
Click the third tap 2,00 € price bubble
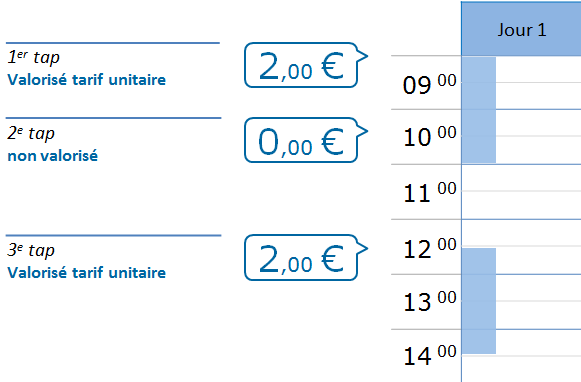click(306, 258)
